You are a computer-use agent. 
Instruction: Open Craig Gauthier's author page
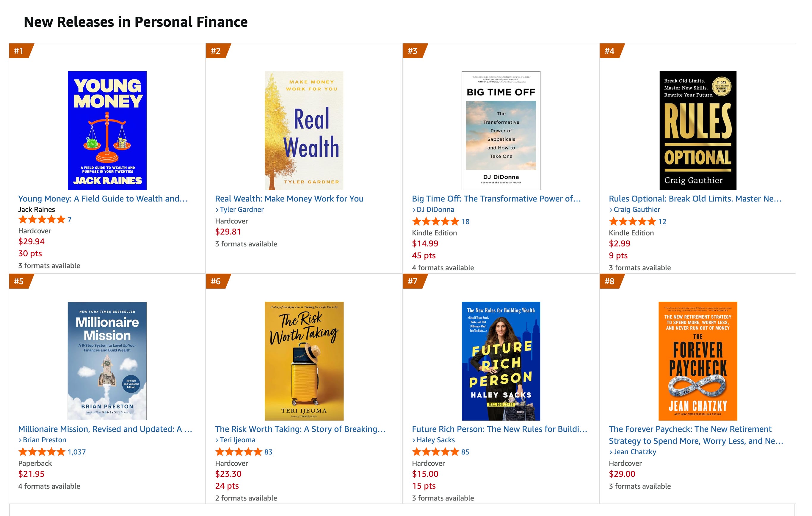pos(634,209)
